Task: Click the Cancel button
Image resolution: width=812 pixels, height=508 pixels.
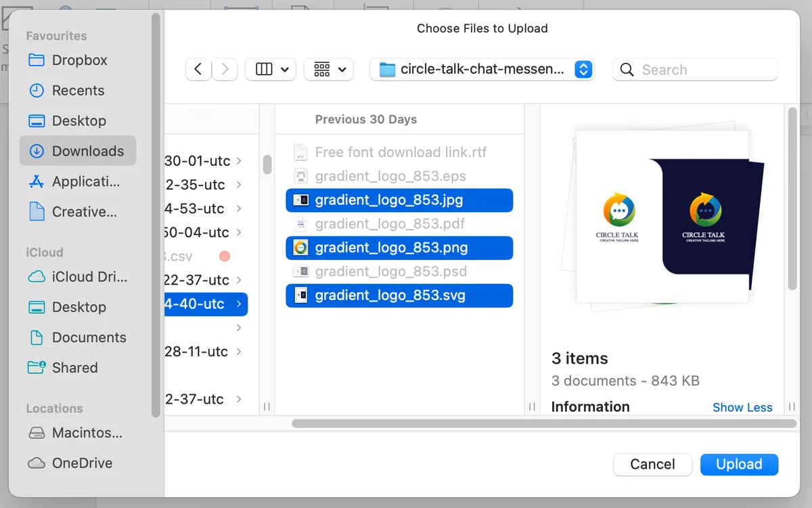Action: click(652, 464)
